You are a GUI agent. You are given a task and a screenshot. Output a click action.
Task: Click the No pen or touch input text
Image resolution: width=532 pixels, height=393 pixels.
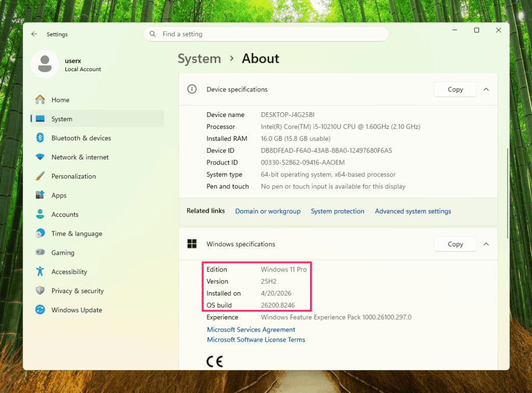[333, 186]
